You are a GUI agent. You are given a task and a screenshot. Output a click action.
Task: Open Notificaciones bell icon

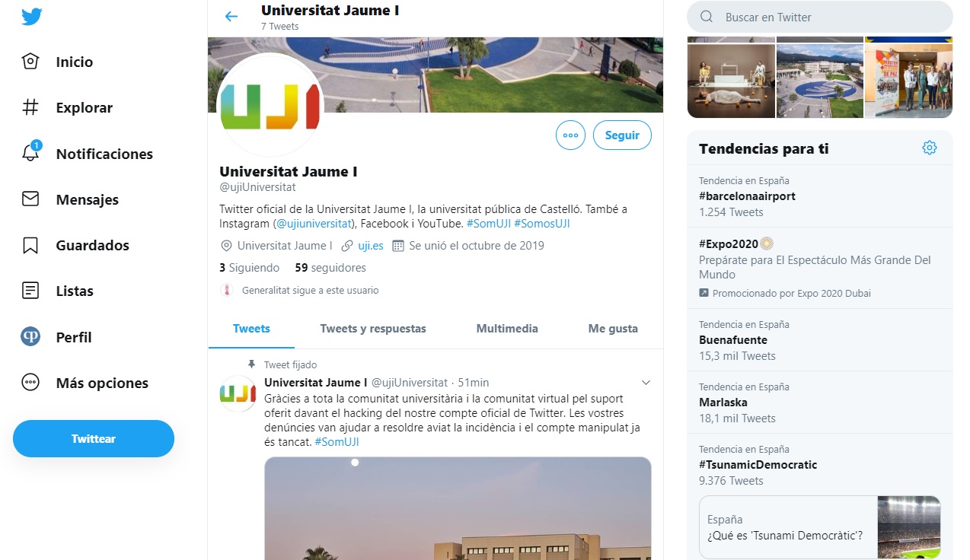click(x=30, y=152)
